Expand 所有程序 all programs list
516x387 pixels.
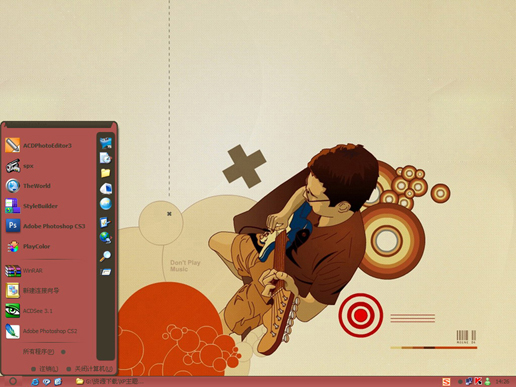(x=44, y=352)
